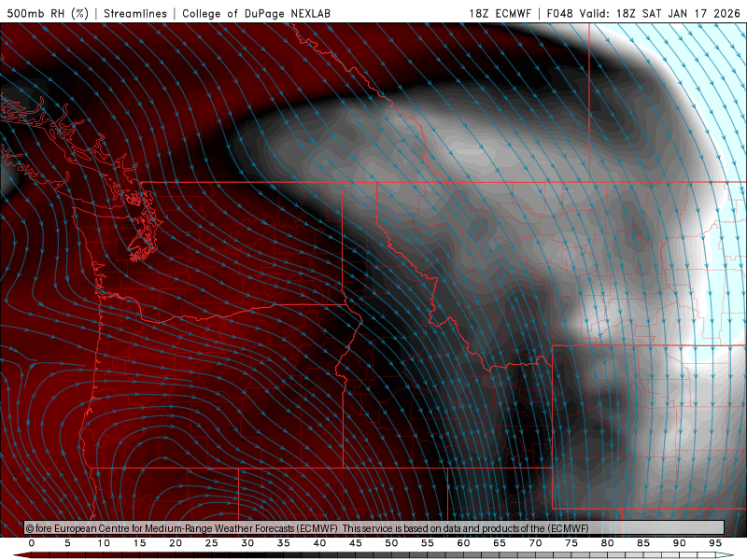The image size is (747, 560).
Task: Pick the "70" legend label
Action: point(535,543)
